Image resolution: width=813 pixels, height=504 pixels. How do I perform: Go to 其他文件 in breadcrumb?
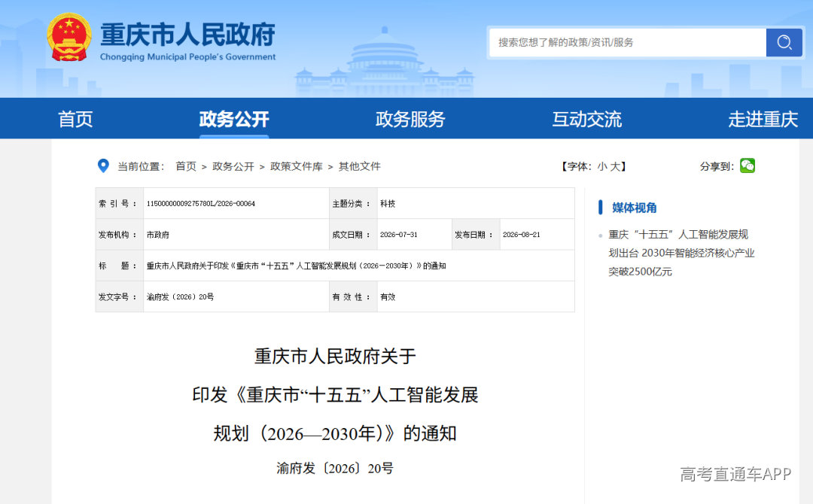pyautogui.click(x=359, y=166)
